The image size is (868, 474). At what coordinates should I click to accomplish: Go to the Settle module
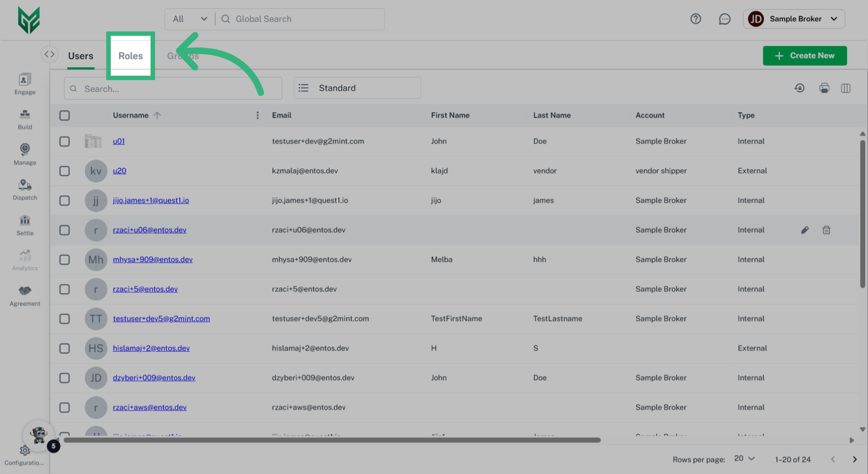(25, 225)
